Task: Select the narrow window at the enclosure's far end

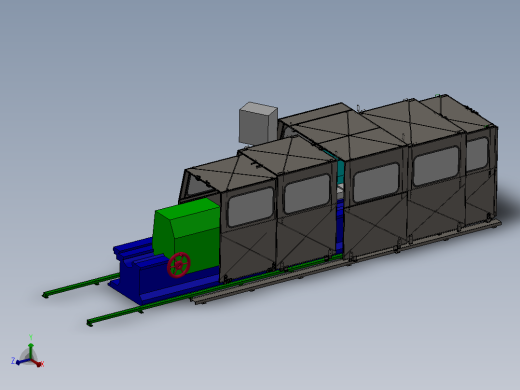Action: coord(477,154)
